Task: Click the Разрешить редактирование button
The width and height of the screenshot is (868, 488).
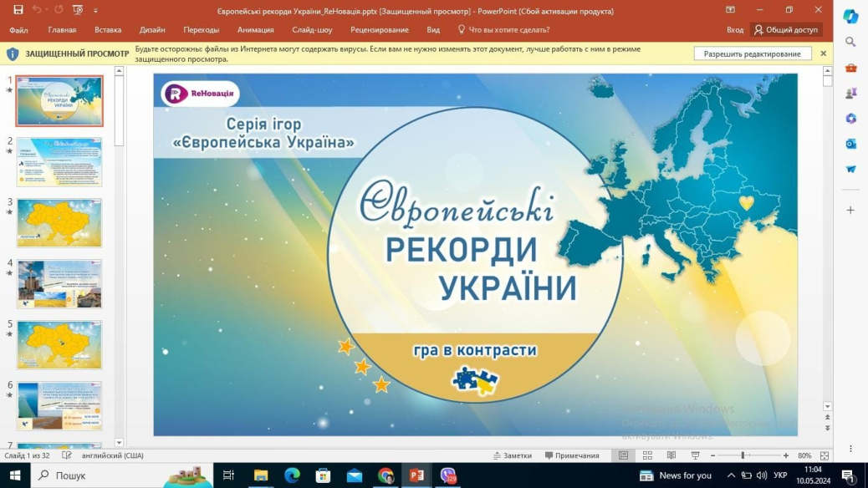Action: (x=753, y=53)
